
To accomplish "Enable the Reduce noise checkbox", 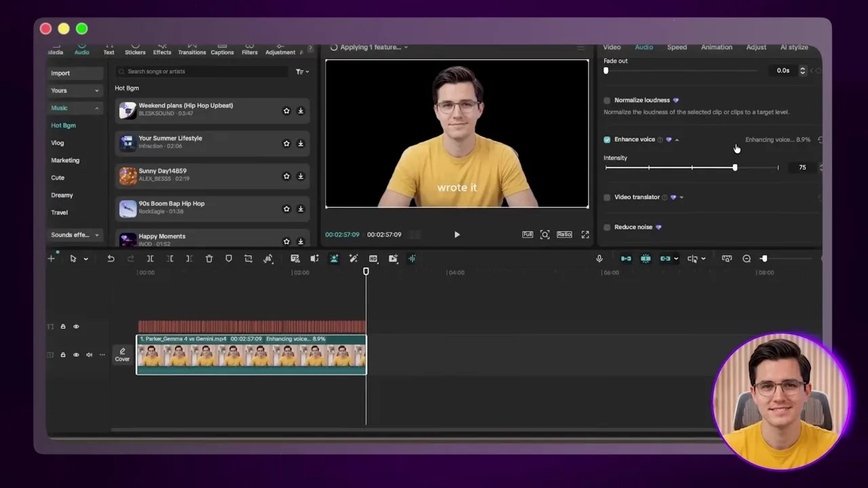I will coord(607,227).
